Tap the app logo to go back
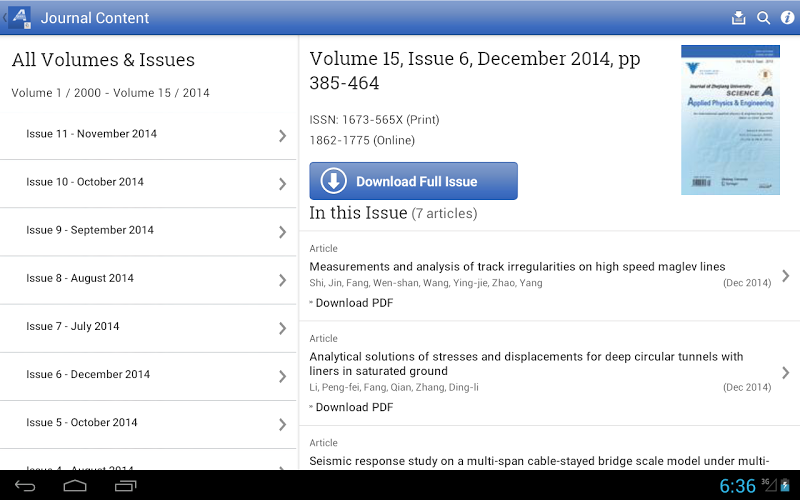The height and width of the screenshot is (500, 800). (x=19, y=17)
